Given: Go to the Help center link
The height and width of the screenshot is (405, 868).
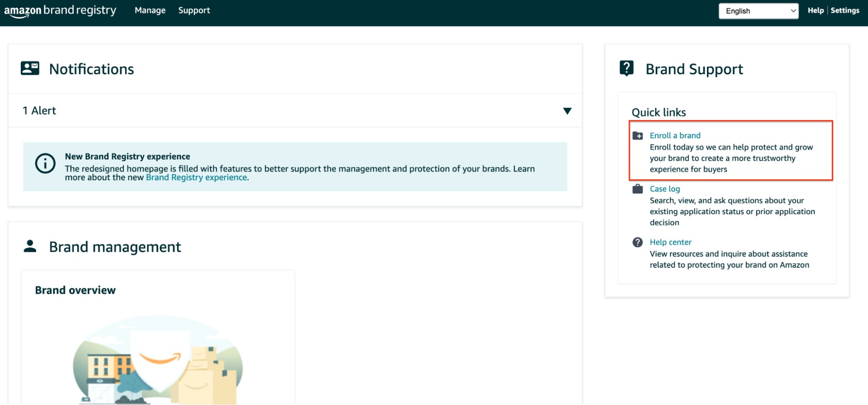Looking at the screenshot, I should (x=670, y=242).
